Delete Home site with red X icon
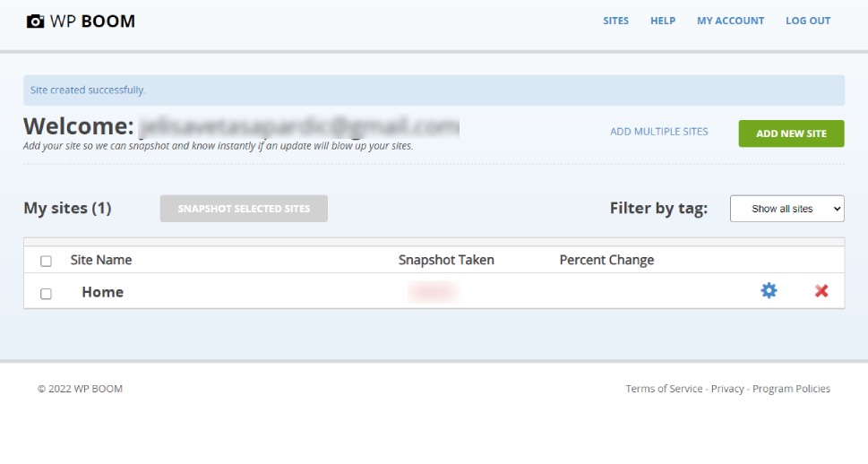 click(821, 291)
